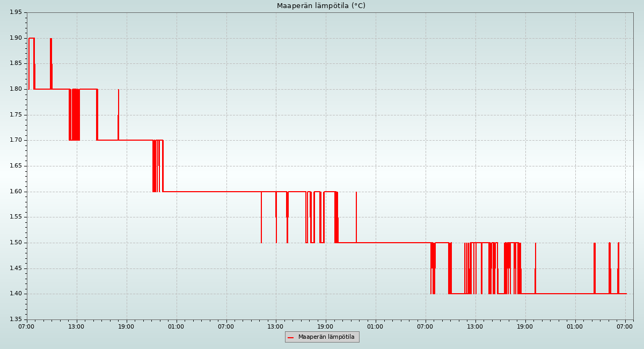This screenshot has height=349, width=644.
Task: Click the 1.80 y-axis tick label
Action: coord(16,89)
